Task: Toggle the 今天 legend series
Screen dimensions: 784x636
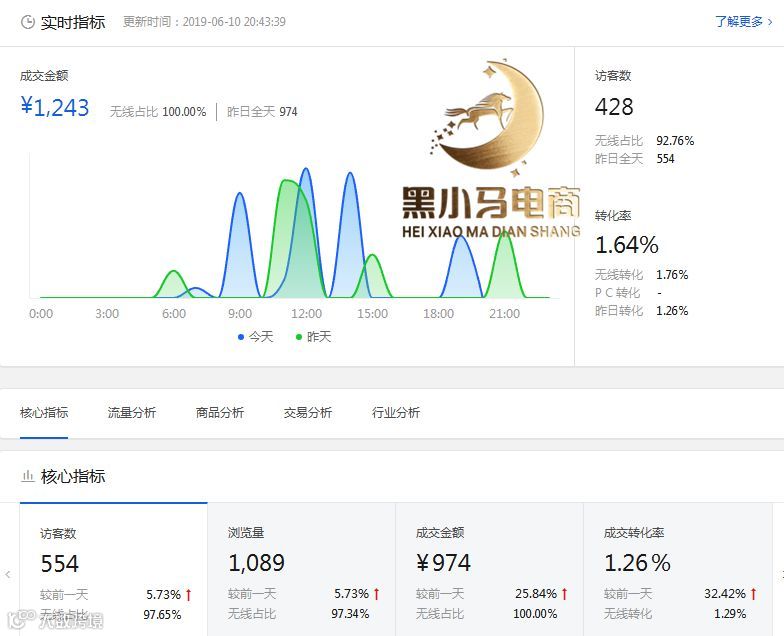Action: click(x=256, y=336)
